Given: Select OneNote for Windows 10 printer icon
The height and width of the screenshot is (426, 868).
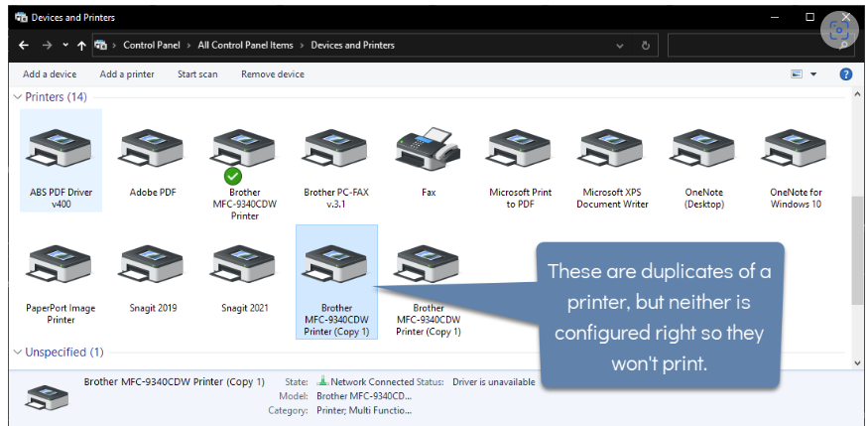Looking at the screenshot, I should [796, 149].
